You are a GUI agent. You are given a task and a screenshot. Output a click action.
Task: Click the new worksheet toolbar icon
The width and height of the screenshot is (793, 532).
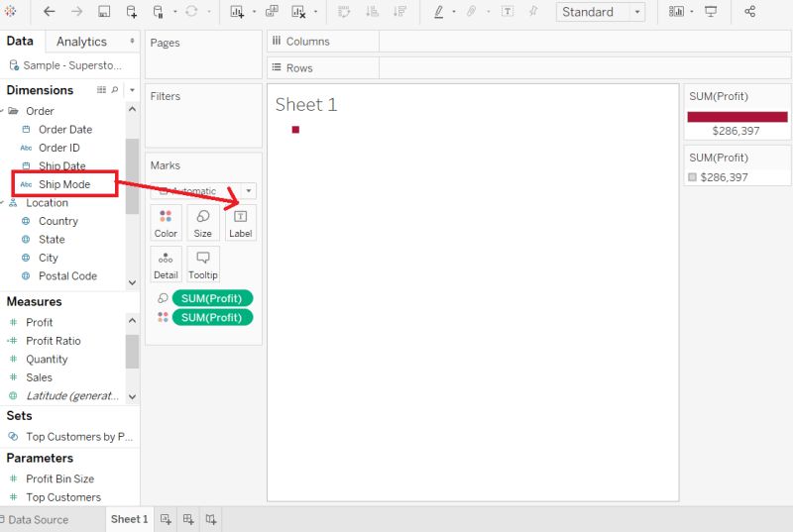[x=237, y=12]
